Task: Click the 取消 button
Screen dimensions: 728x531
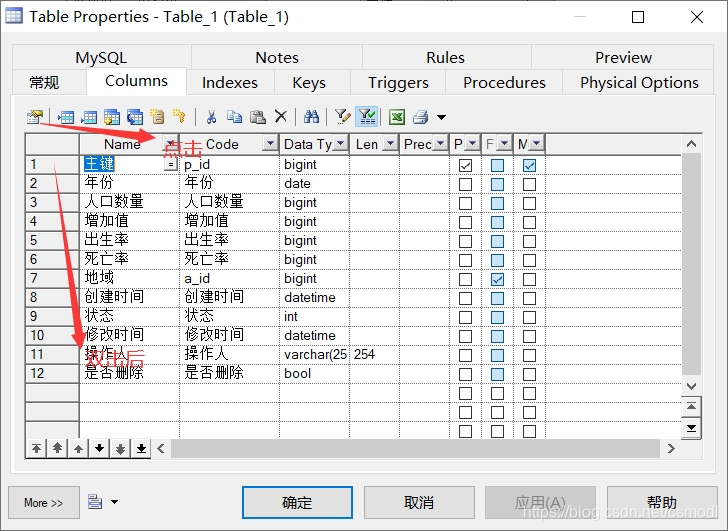Action: click(x=419, y=502)
